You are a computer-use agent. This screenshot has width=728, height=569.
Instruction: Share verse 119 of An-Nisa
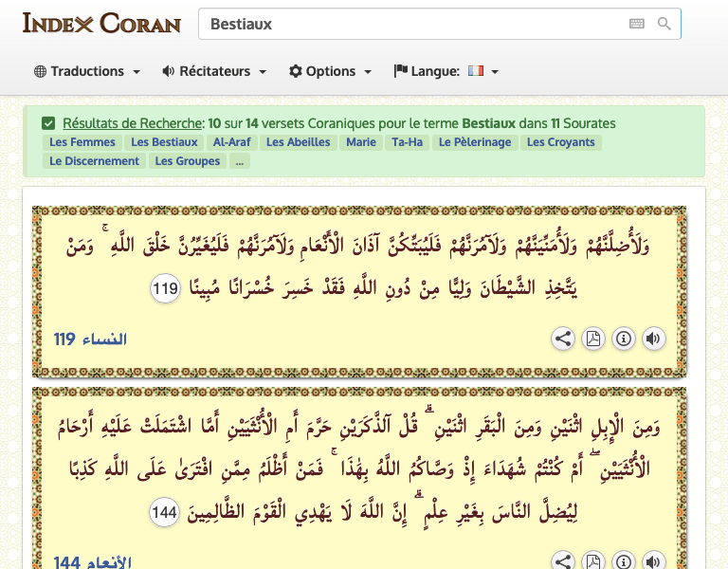[563, 339]
